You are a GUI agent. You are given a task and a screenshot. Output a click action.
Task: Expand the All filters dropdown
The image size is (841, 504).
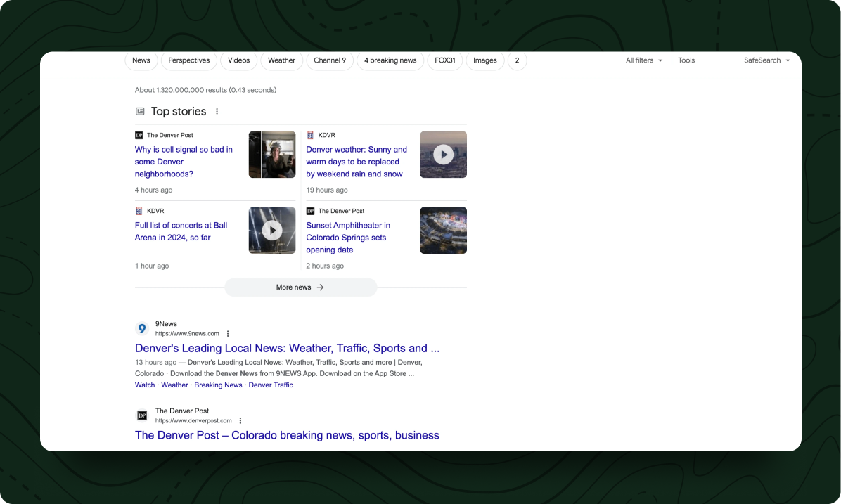pyautogui.click(x=643, y=60)
